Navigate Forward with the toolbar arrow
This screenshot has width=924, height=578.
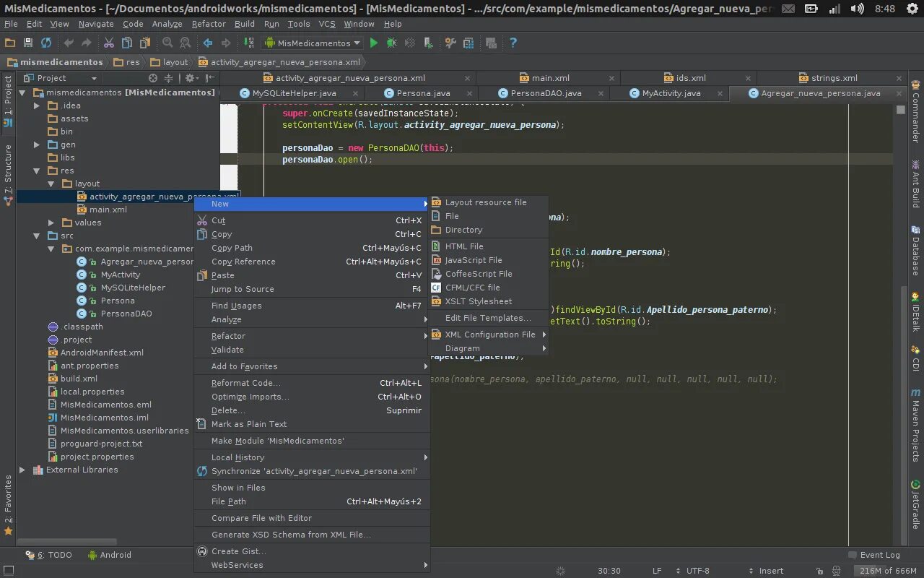[x=226, y=43]
